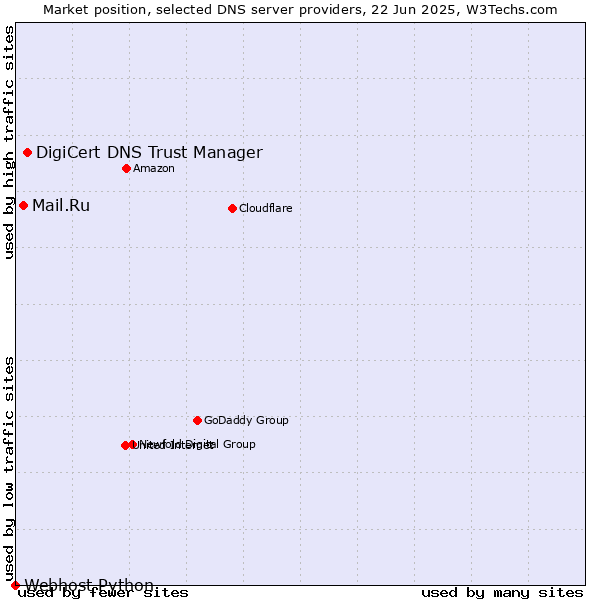The height and width of the screenshot is (600, 600).
Task: Click the 'used by fewer sites' axis label
Action: (103, 593)
